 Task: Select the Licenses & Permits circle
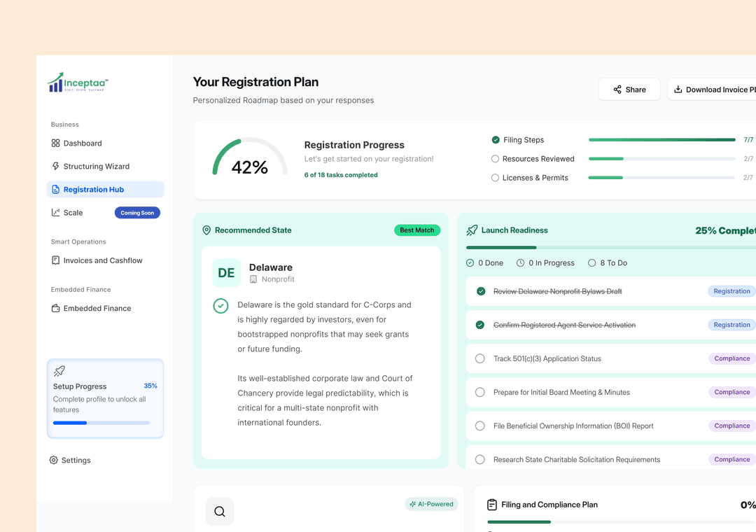point(495,178)
